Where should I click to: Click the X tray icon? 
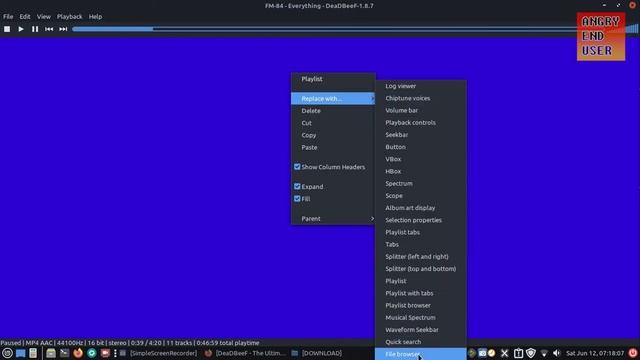pos(504,353)
